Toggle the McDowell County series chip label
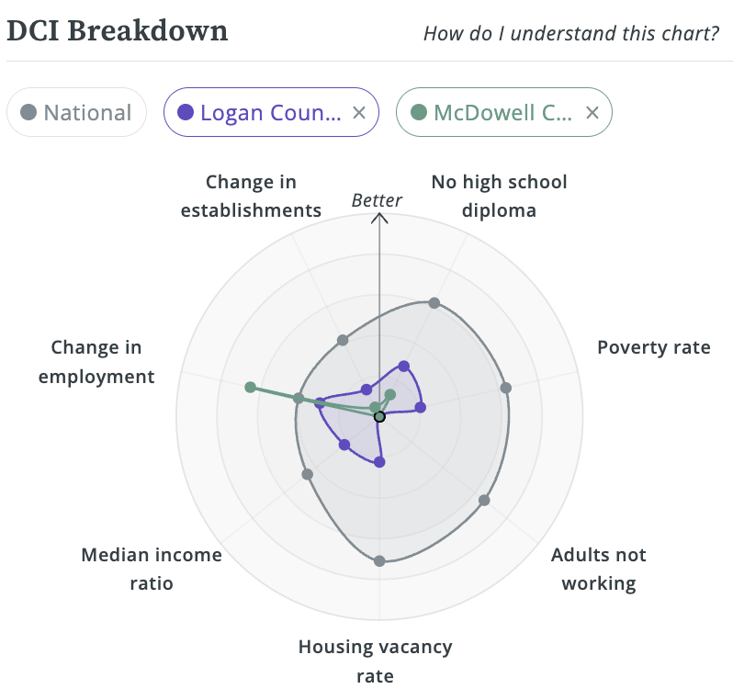The image size is (733, 700). (x=502, y=113)
